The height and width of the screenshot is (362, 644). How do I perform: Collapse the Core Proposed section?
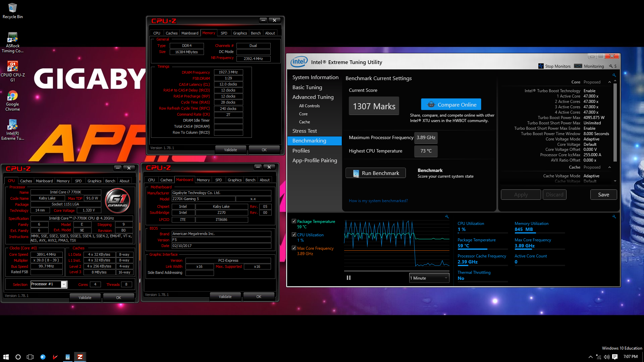point(609,82)
